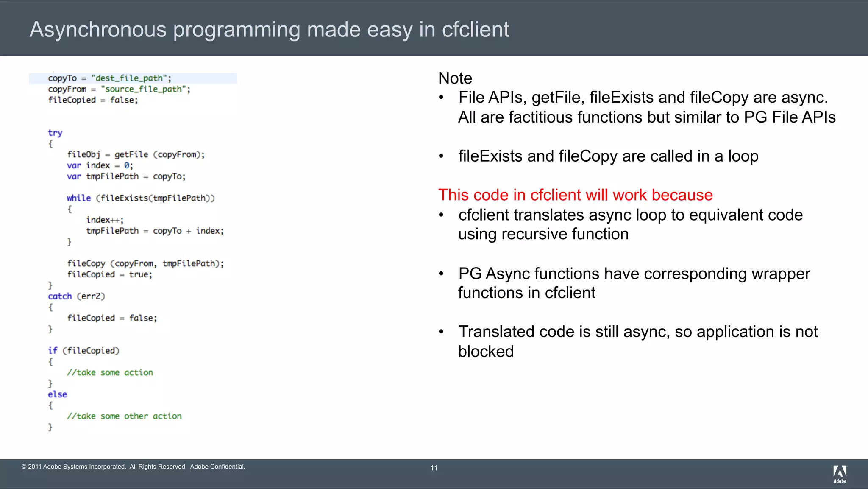Screen dimensions: 868x489
Task: Click the 'else' keyword in code
Action: click(57, 394)
